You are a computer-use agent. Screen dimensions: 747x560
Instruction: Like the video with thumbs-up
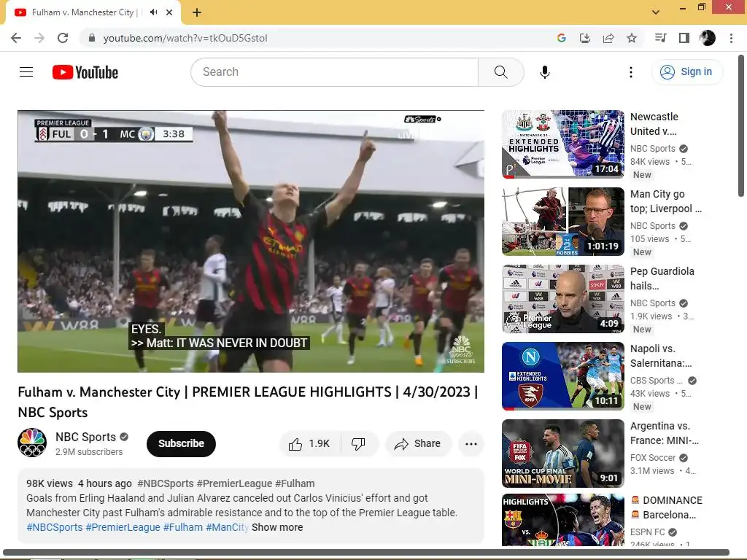pos(309,444)
